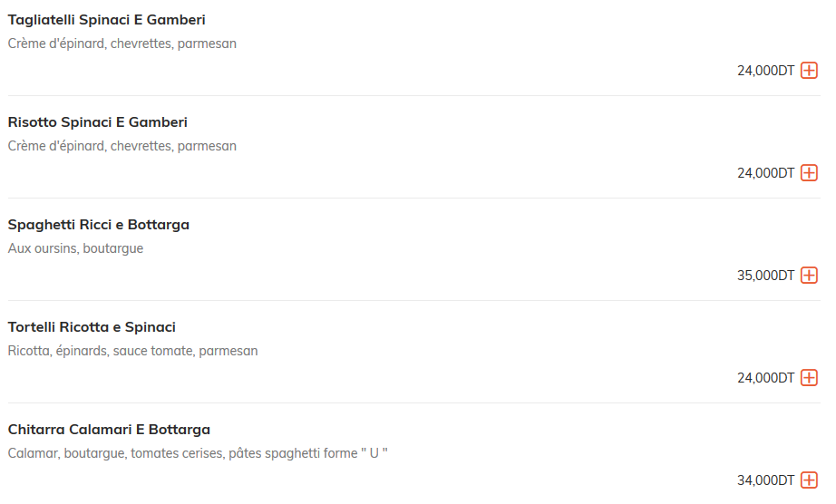The height and width of the screenshot is (504, 836).
Task: Add Chitarra Calamari E Bottarga with plus icon
Action: pyautogui.click(x=809, y=480)
